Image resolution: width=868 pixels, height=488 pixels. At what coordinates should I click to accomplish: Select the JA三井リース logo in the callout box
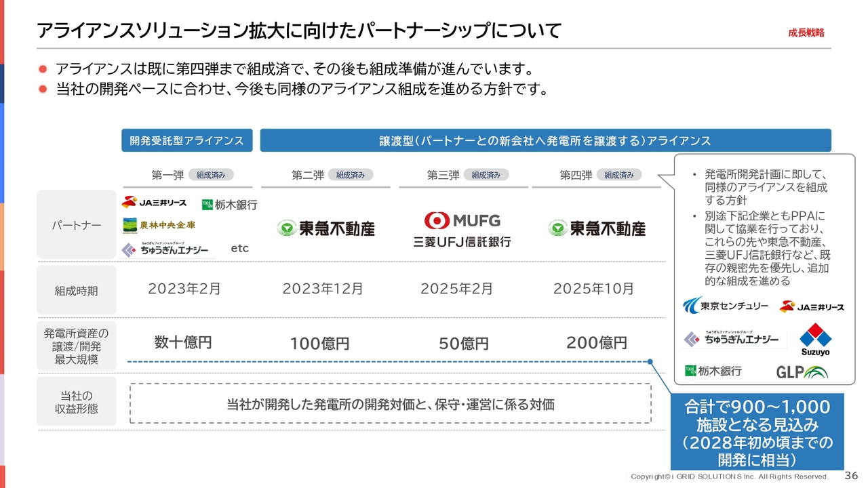pos(812,307)
